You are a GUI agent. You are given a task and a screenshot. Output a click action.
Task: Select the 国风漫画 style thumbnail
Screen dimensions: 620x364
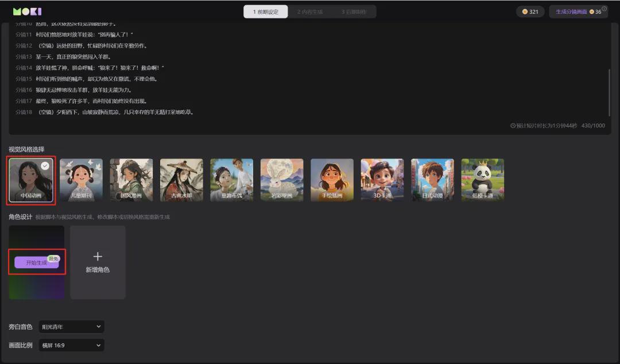click(x=131, y=179)
